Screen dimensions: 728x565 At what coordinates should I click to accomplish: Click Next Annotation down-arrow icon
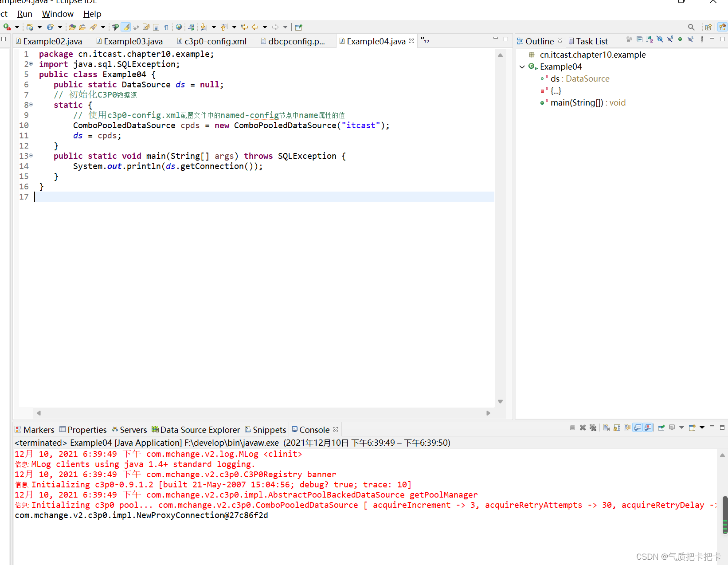pos(204,27)
